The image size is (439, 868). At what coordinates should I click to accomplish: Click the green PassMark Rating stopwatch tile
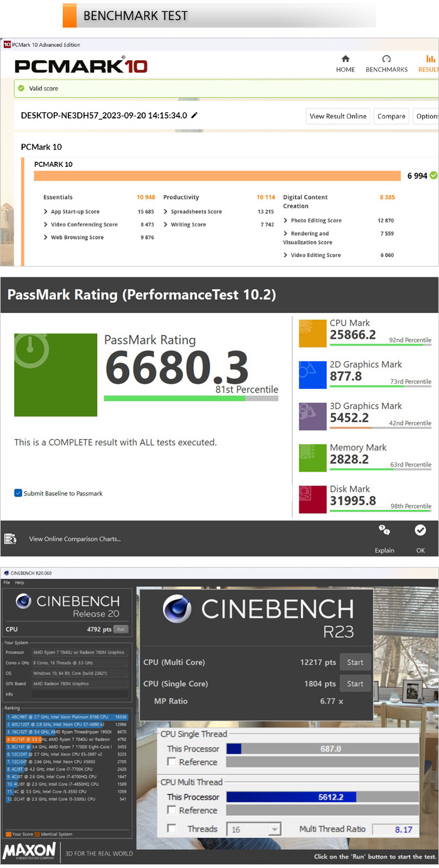coord(56,375)
